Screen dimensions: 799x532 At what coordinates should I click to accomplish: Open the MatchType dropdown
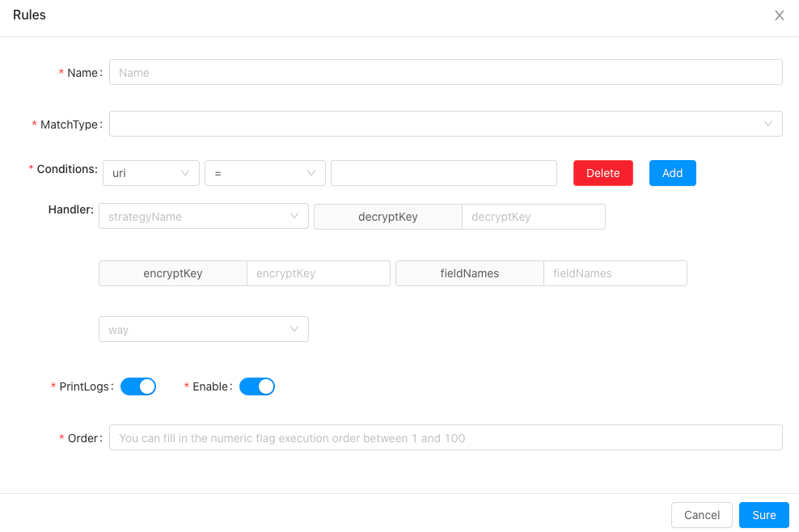446,124
